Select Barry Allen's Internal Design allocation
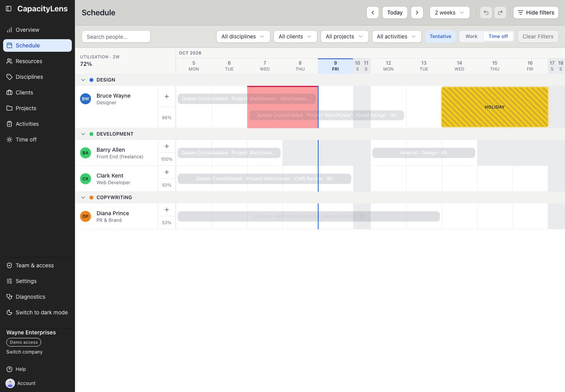This screenshot has height=392, width=565. pyautogui.click(x=424, y=153)
